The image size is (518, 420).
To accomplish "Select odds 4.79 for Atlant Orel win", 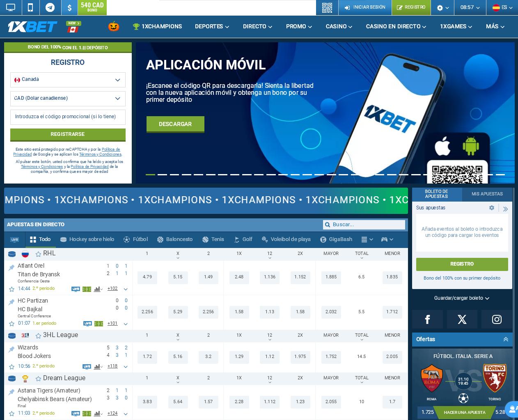I will 147,277.
